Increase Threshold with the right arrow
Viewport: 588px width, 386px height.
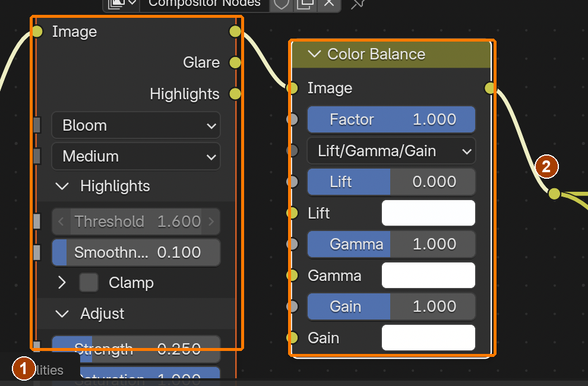pos(211,222)
